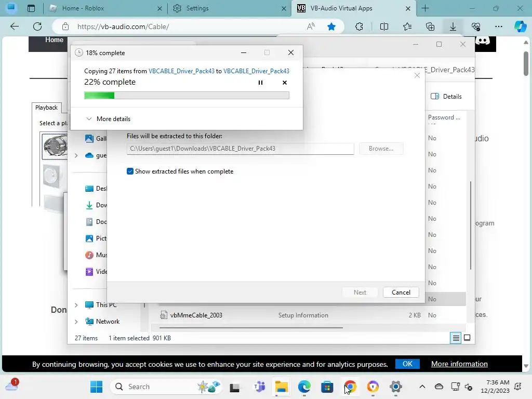Expand This PC tree node
The height and width of the screenshot is (399, 532).
point(76,305)
